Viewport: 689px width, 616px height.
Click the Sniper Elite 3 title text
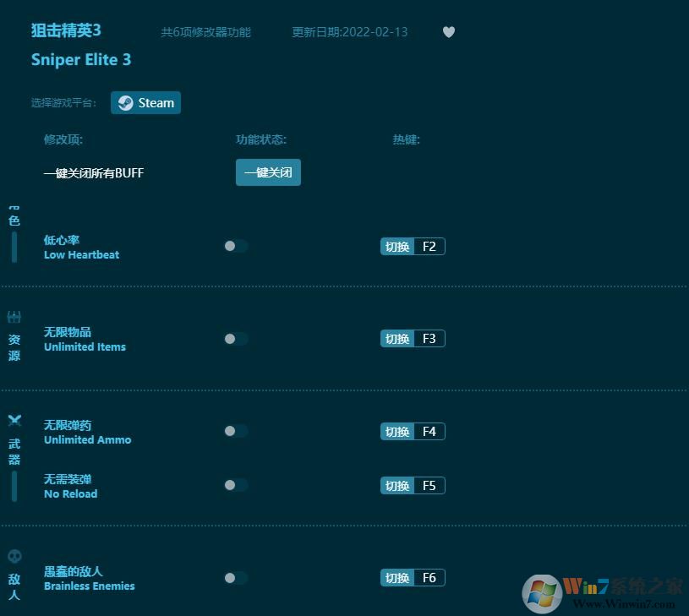coord(81,59)
